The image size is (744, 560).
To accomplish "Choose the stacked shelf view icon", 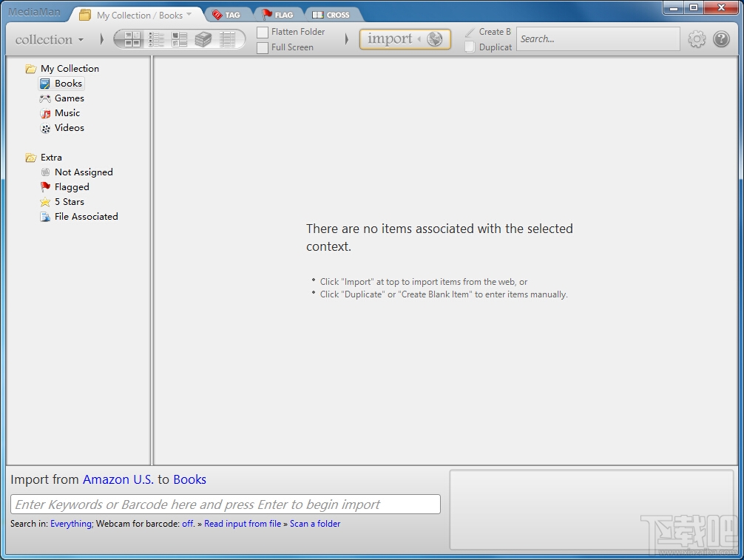I will click(x=203, y=39).
